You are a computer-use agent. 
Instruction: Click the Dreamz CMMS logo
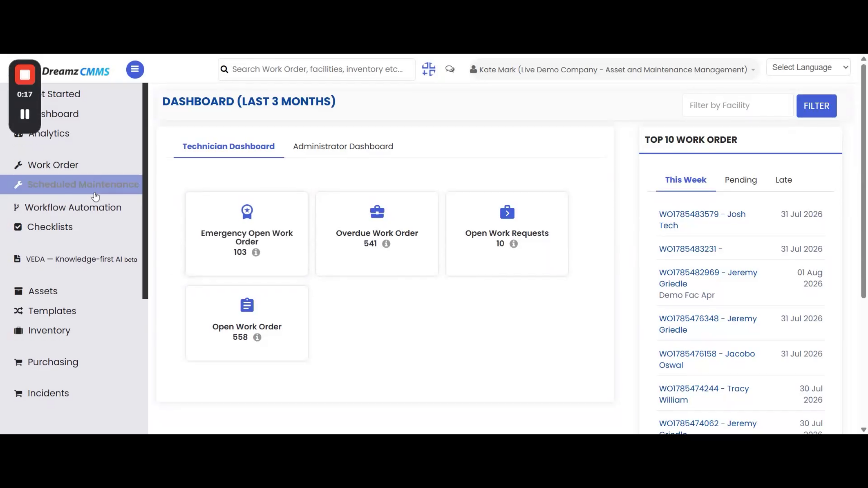pyautogui.click(x=76, y=71)
